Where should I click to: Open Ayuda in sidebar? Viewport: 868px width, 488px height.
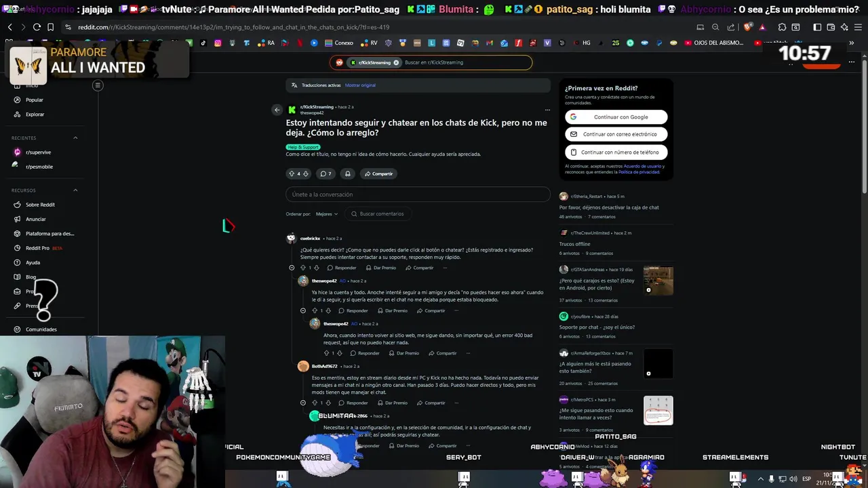point(33,262)
